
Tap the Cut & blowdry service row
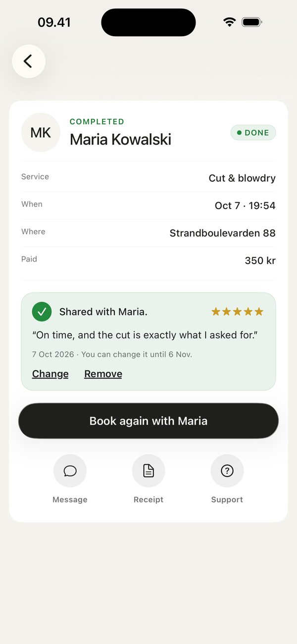148,178
